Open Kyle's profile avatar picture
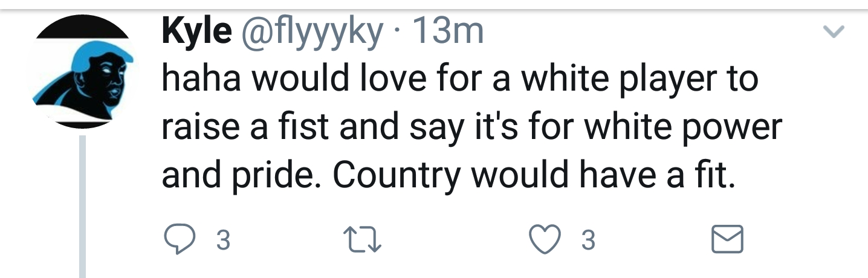 [82, 72]
